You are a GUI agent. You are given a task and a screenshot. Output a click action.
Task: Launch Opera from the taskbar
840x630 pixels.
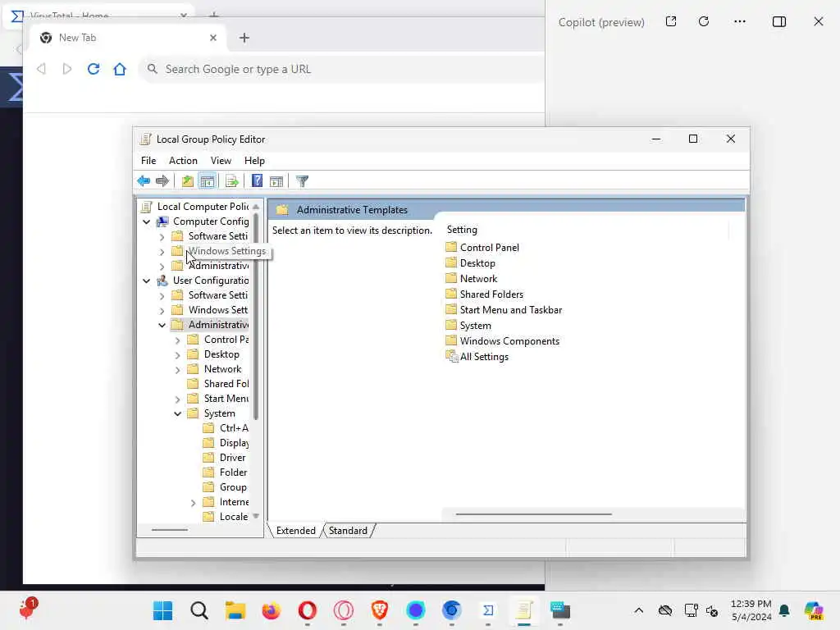308,610
